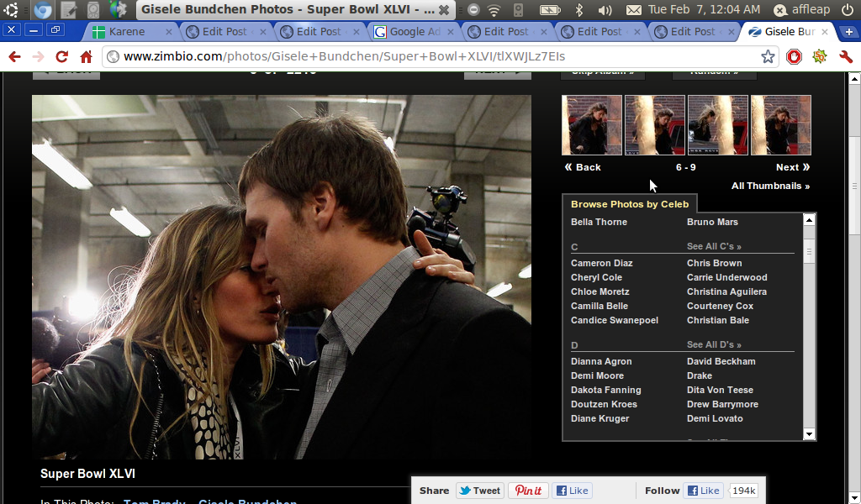Open the Ubuntu system menu logo
This screenshot has width=861, height=504.
click(x=10, y=9)
